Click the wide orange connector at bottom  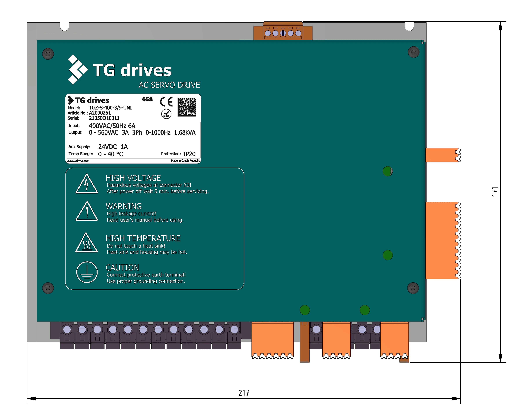(x=273, y=340)
